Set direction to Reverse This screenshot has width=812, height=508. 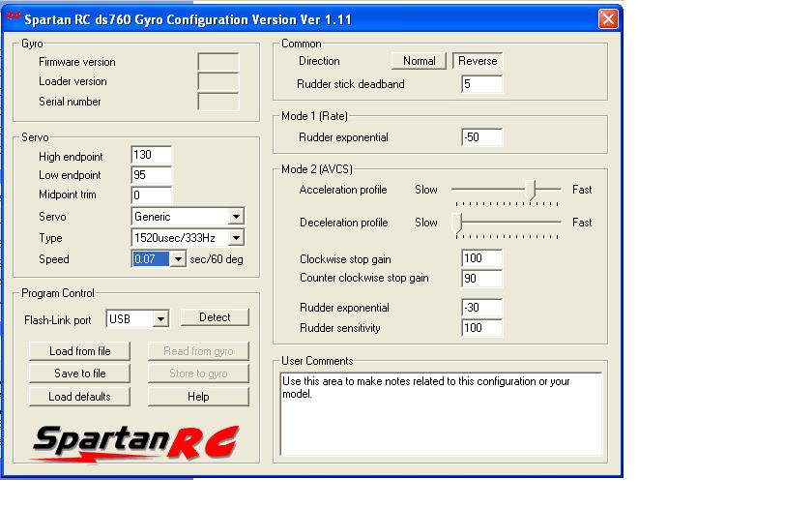coord(478,61)
